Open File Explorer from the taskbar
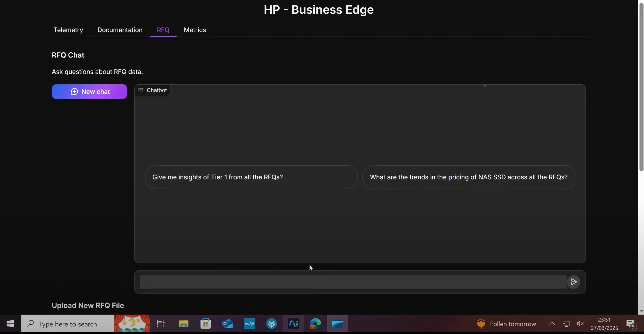 183,324
